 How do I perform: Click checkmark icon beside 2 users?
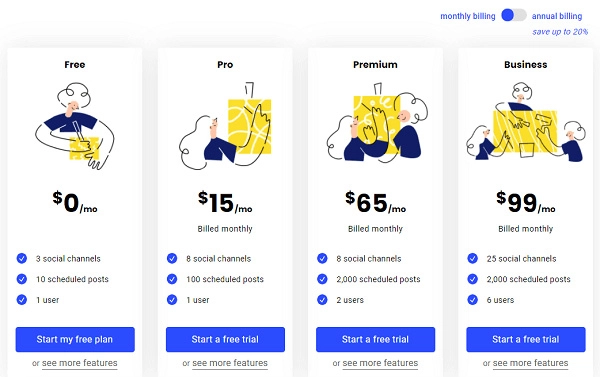point(322,300)
